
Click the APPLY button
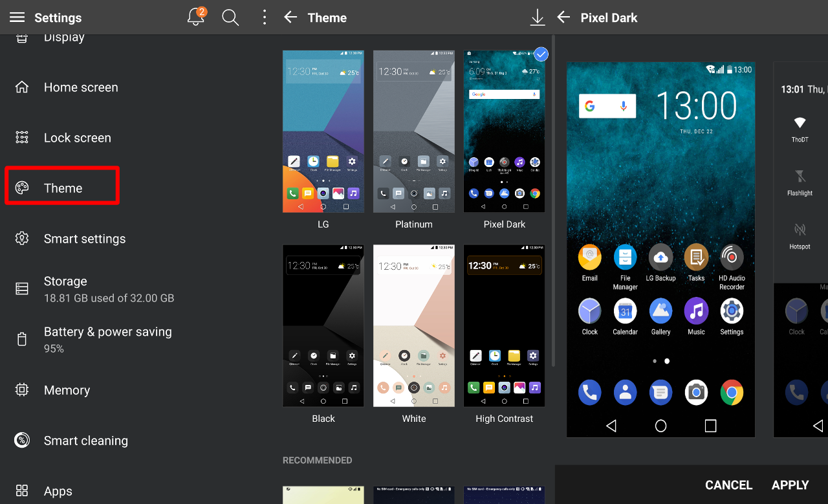pos(790,485)
